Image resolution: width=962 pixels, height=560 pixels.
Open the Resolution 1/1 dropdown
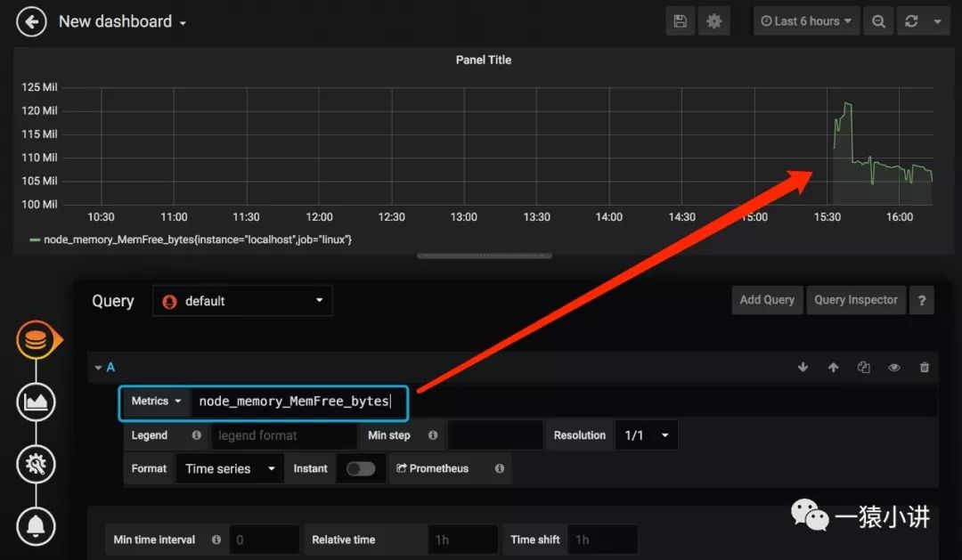(x=646, y=435)
